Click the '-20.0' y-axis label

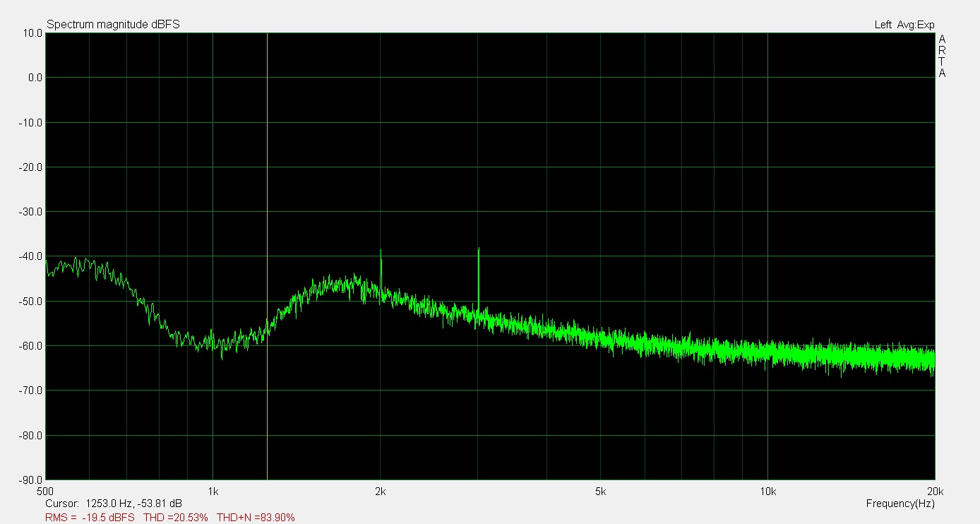pos(31,167)
